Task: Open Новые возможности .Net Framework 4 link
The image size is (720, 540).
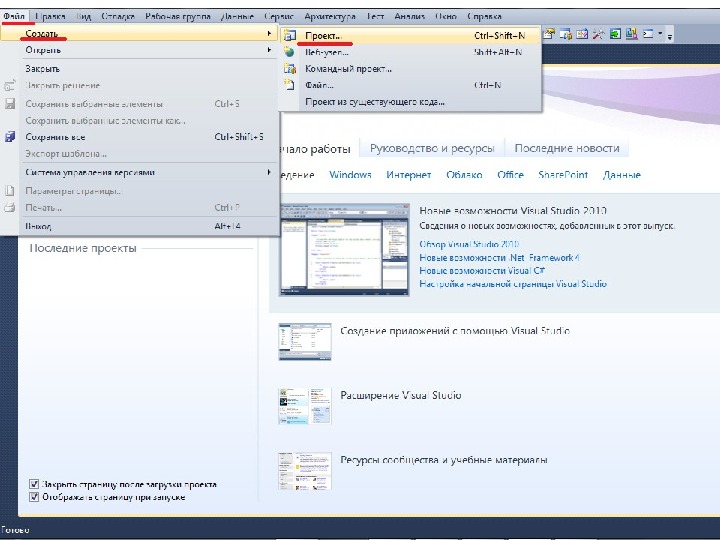Action: click(x=499, y=258)
